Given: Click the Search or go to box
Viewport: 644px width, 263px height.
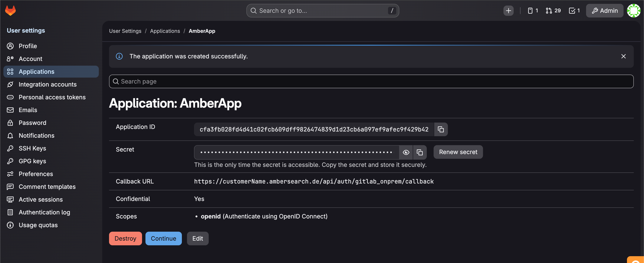Looking at the screenshot, I should point(322,10).
